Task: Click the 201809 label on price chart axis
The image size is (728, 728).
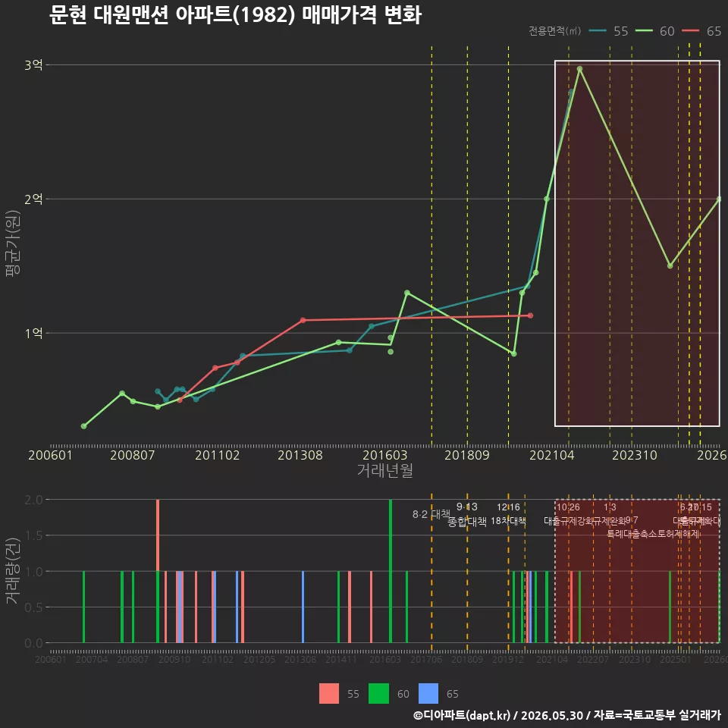Action: (x=467, y=455)
